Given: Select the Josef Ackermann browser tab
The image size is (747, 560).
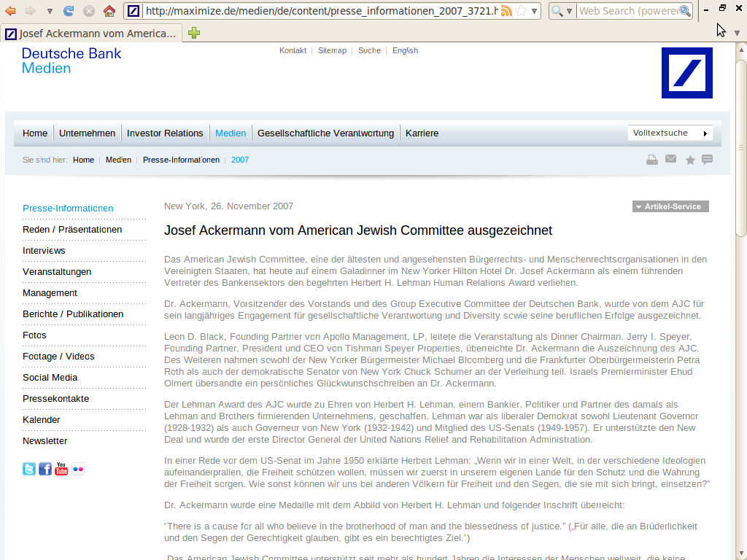Looking at the screenshot, I should pyautogui.click(x=91, y=34).
